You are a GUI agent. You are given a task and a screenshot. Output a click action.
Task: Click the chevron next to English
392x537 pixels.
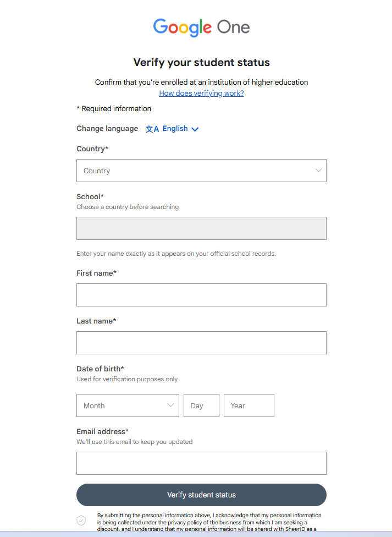point(195,129)
